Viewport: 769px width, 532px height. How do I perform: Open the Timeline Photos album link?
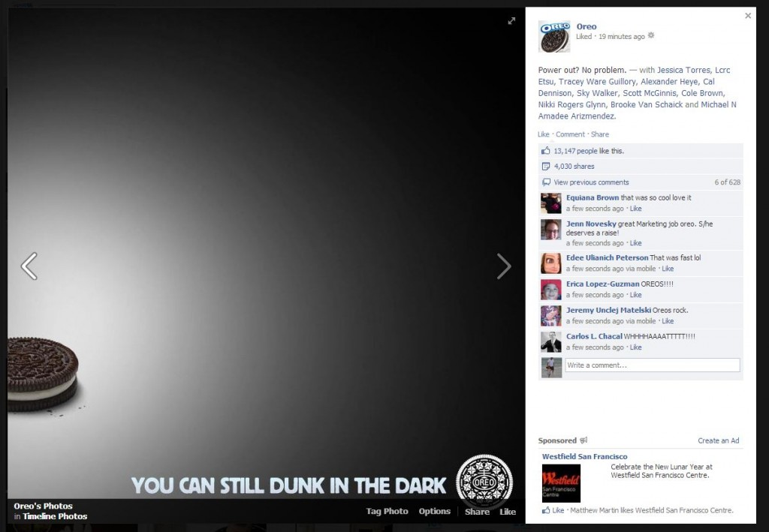pos(55,516)
